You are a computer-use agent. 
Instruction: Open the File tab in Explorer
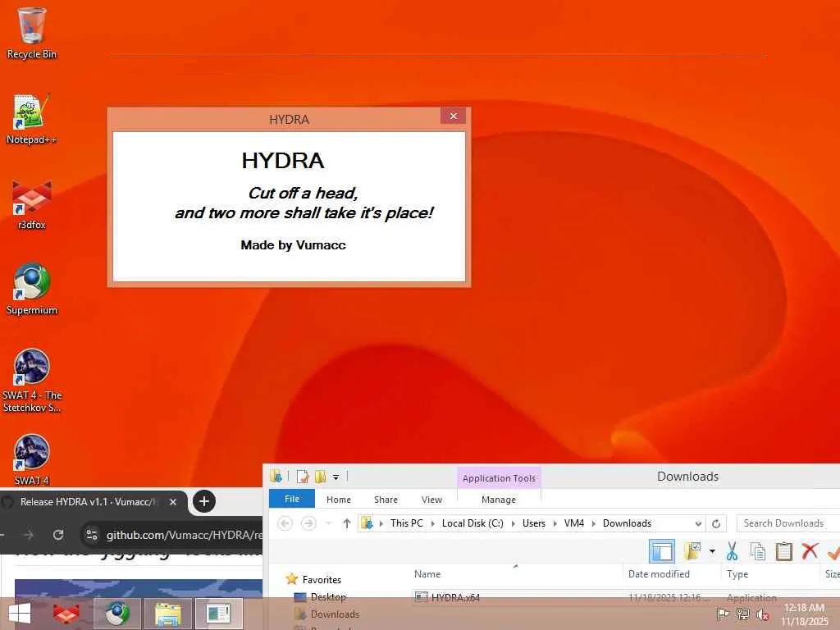click(x=292, y=499)
